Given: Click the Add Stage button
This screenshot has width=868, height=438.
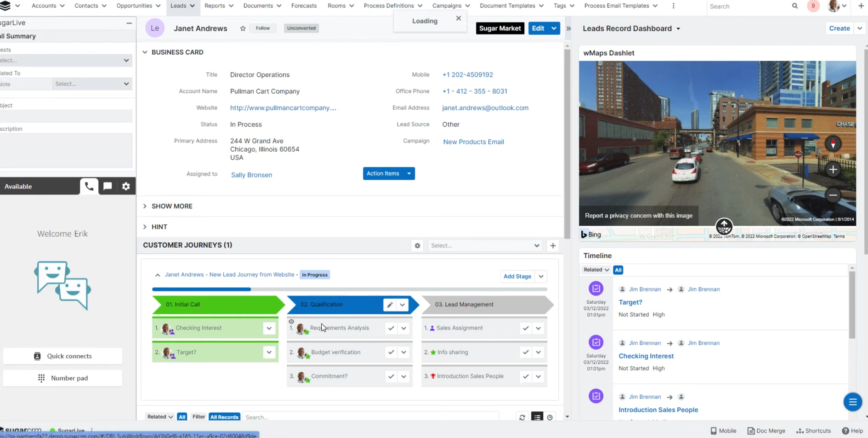Looking at the screenshot, I should coord(517,276).
